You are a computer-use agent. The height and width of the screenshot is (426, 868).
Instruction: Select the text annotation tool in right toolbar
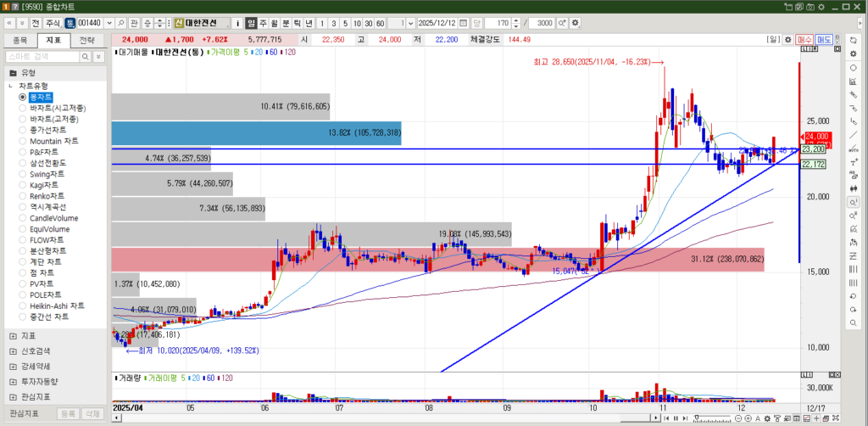(x=854, y=162)
